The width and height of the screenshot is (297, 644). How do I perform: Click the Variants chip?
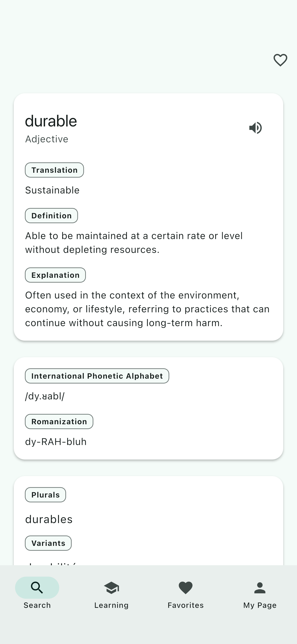(48, 543)
